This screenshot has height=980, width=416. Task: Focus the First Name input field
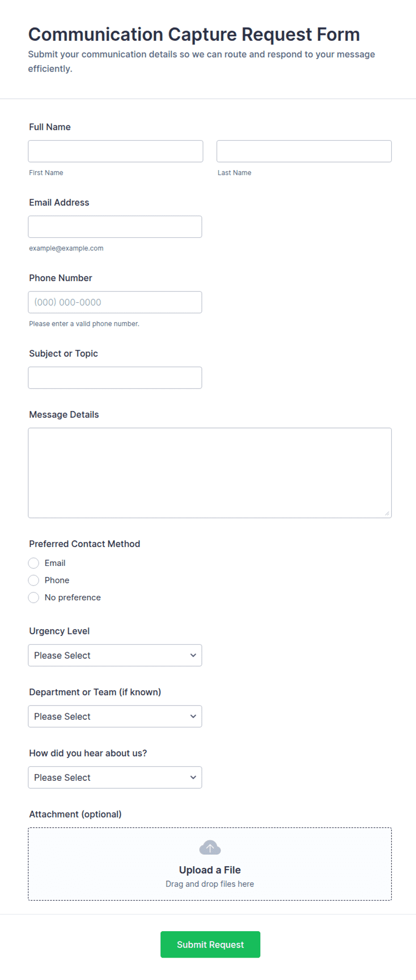(x=115, y=151)
